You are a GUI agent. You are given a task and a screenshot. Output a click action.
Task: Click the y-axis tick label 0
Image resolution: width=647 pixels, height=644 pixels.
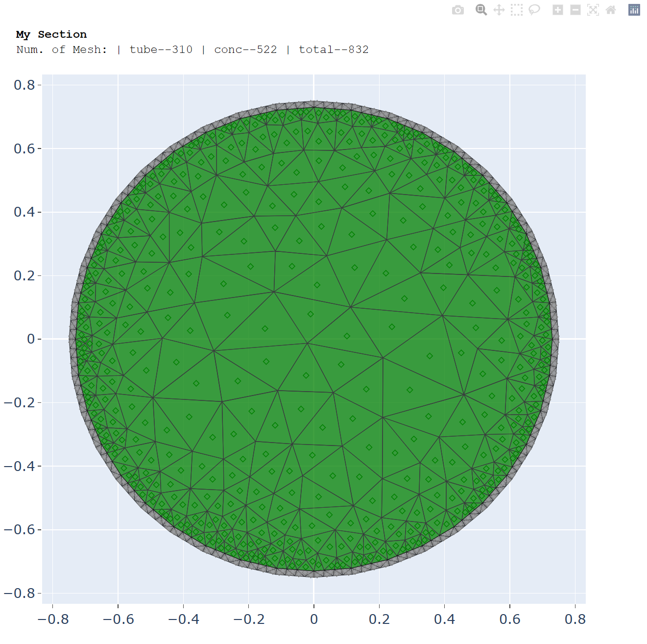[x=31, y=339]
